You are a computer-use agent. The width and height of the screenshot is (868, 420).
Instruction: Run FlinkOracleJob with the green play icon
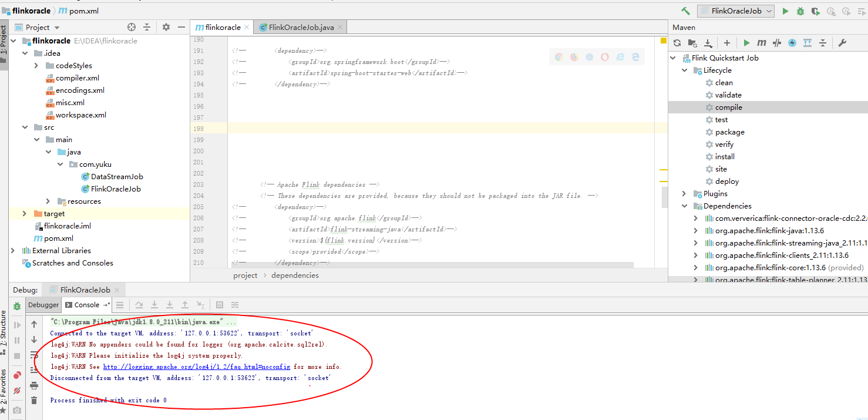pyautogui.click(x=785, y=11)
